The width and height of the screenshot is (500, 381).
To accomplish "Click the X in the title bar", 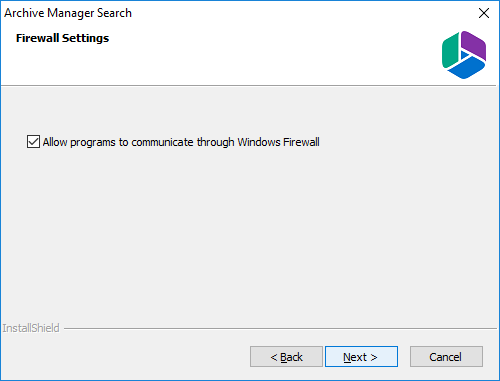I will (x=484, y=13).
